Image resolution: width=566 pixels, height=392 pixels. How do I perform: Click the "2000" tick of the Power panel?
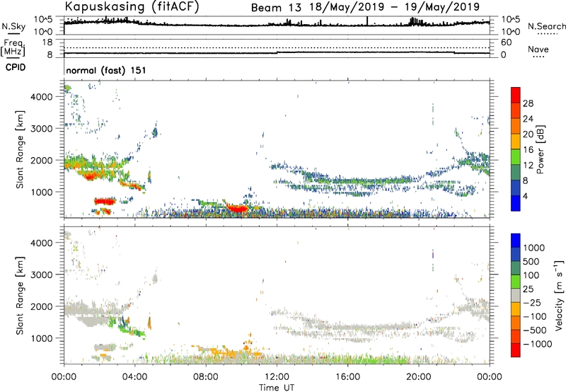[42, 160]
